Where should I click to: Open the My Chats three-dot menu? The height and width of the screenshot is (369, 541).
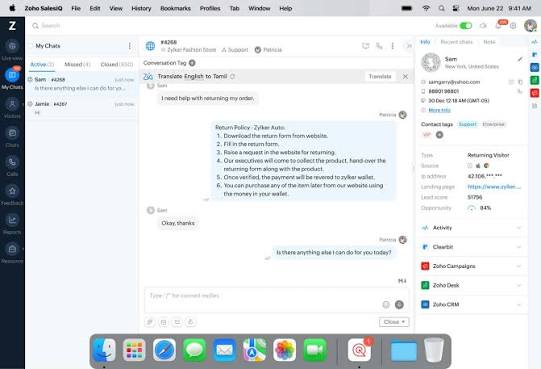click(130, 46)
